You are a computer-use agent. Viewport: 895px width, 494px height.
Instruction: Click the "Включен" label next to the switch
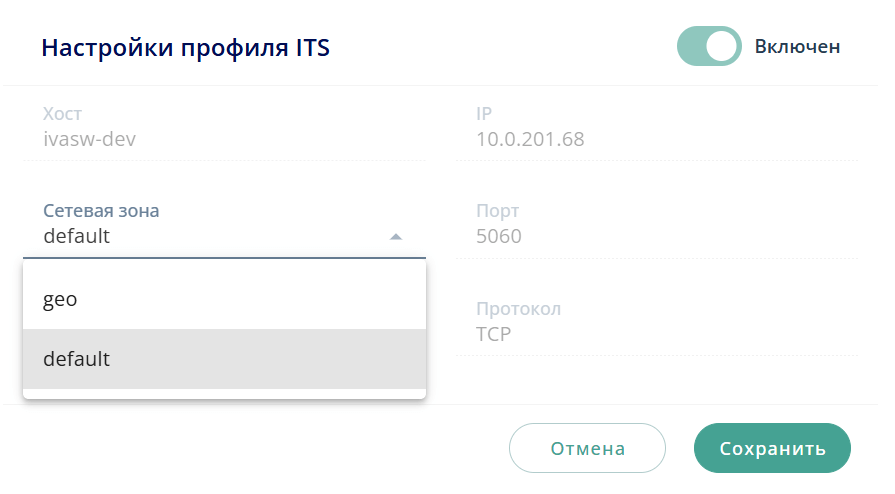(x=797, y=47)
